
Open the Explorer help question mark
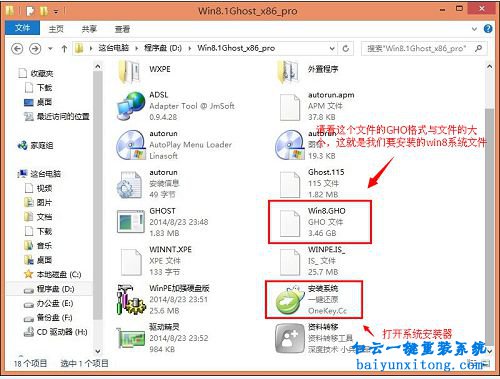point(488,29)
